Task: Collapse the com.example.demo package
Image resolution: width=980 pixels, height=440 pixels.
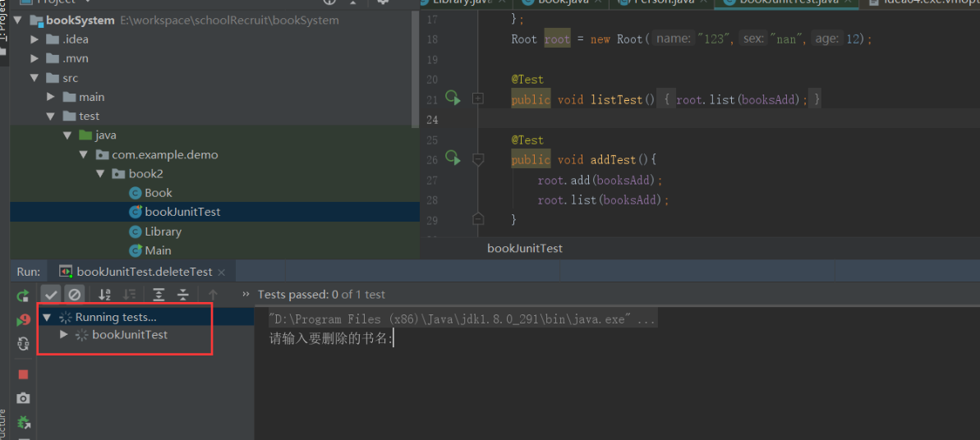Action: point(83,155)
